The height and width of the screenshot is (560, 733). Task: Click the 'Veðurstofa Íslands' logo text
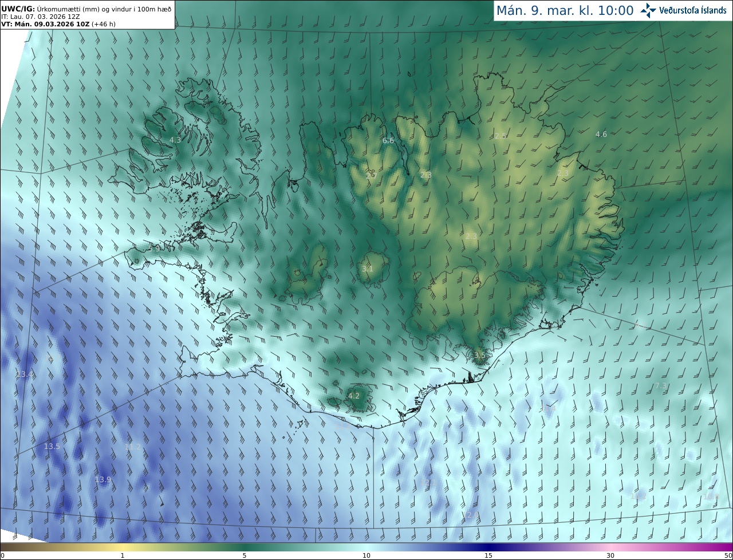tap(693, 10)
